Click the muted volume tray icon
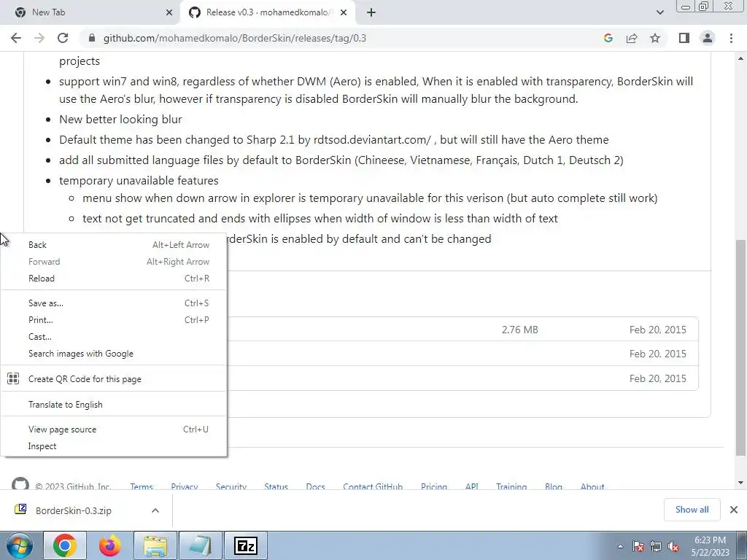Image resolution: width=747 pixels, height=560 pixels. [x=673, y=546]
